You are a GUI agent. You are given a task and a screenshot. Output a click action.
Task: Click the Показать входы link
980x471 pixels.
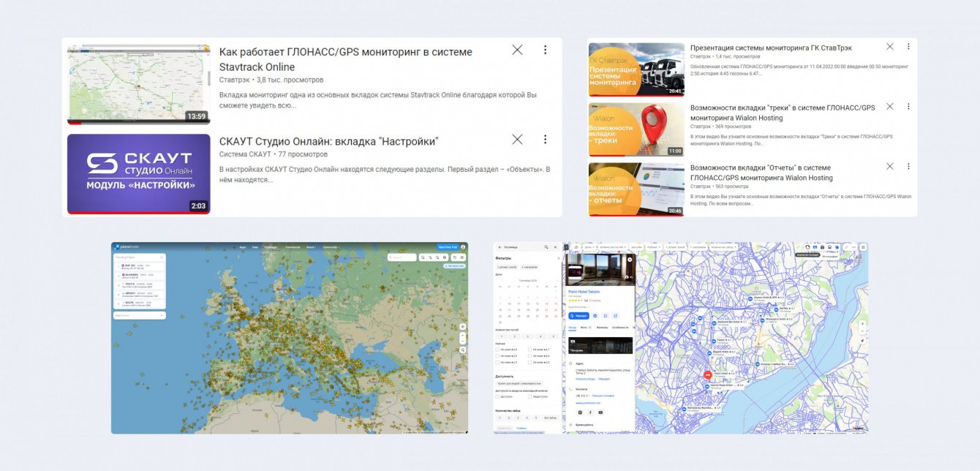585,379
